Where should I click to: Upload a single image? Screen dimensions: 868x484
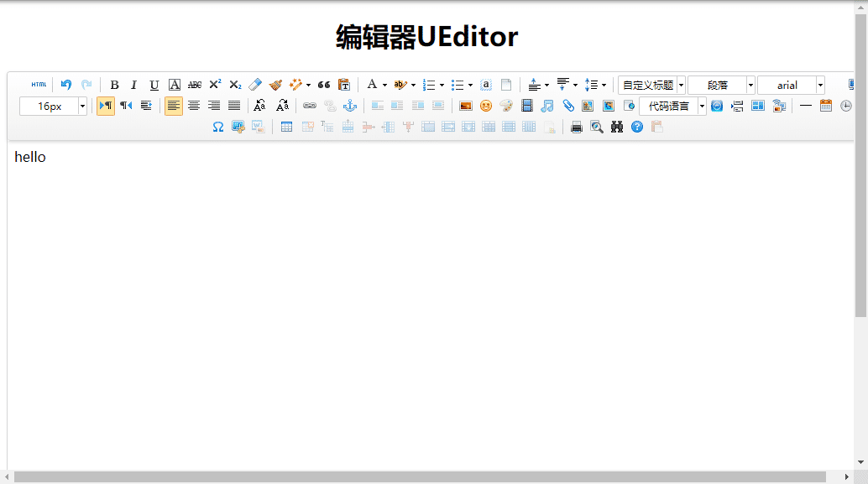(x=466, y=106)
